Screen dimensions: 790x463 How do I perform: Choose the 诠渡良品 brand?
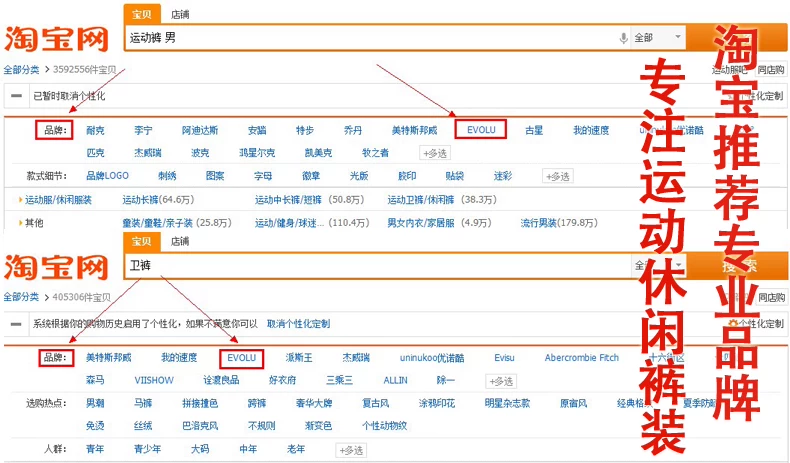tap(221, 380)
